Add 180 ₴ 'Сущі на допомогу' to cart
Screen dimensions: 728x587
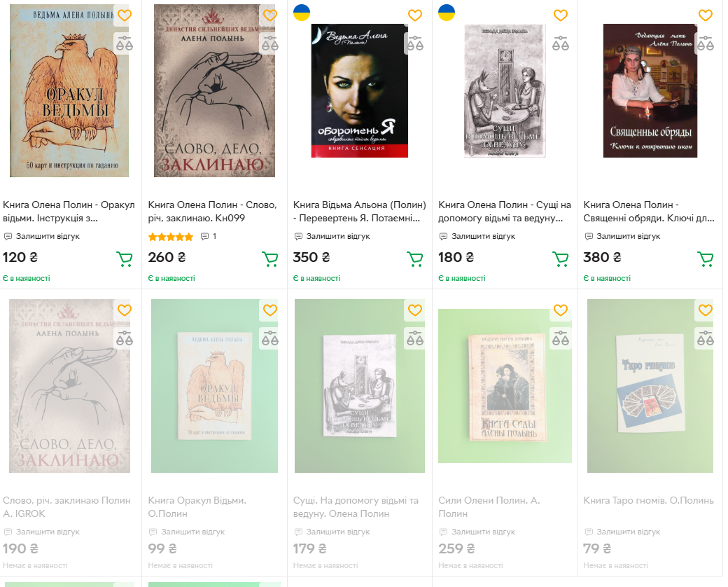pyautogui.click(x=560, y=259)
